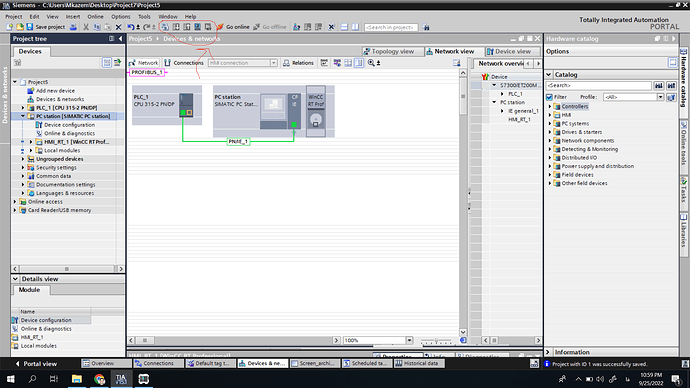Click the Redo arrow icon
Image resolution: width=690 pixels, height=388 pixels.
click(146, 27)
